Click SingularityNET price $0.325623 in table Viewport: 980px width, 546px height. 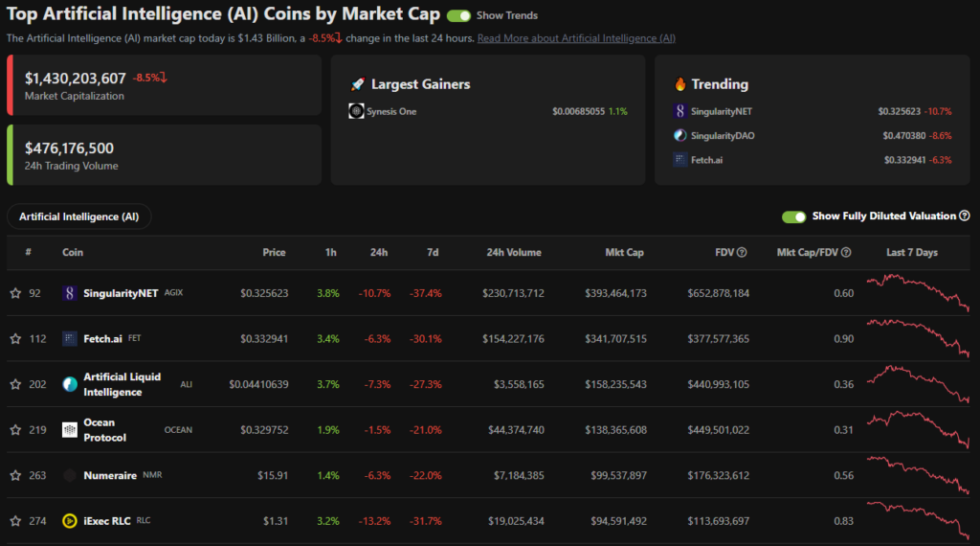tap(264, 293)
